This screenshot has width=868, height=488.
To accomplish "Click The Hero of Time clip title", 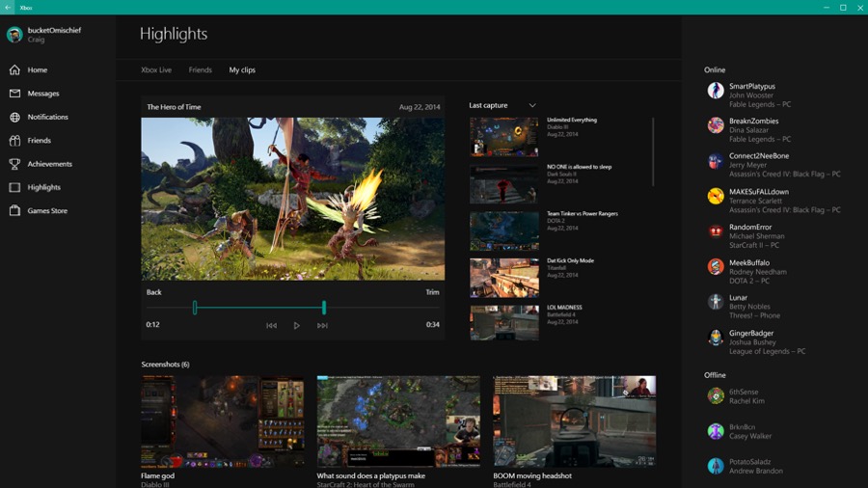I will pyautogui.click(x=174, y=107).
